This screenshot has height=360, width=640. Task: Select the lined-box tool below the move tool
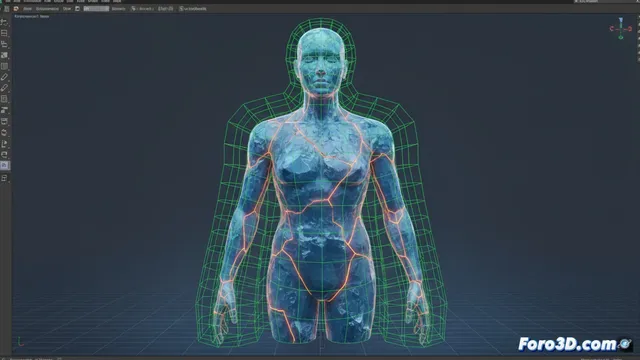point(4,33)
